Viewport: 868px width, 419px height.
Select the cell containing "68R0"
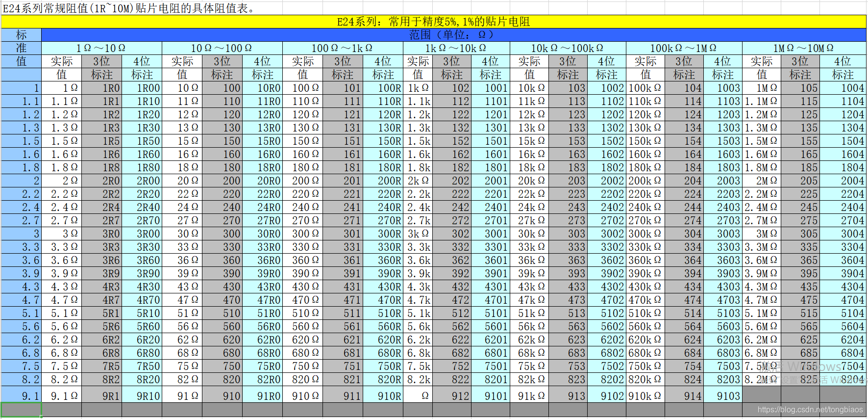tap(262, 353)
